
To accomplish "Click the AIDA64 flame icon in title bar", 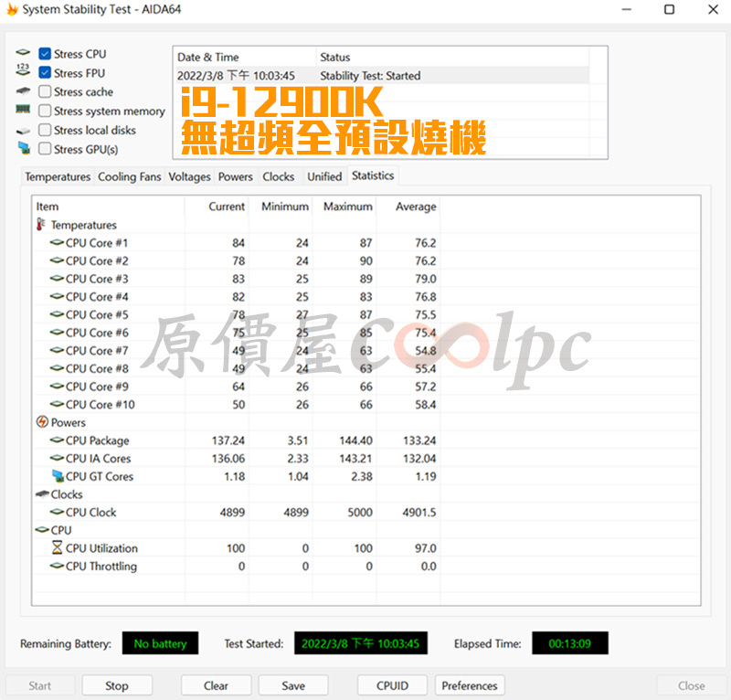I will pos(12,9).
